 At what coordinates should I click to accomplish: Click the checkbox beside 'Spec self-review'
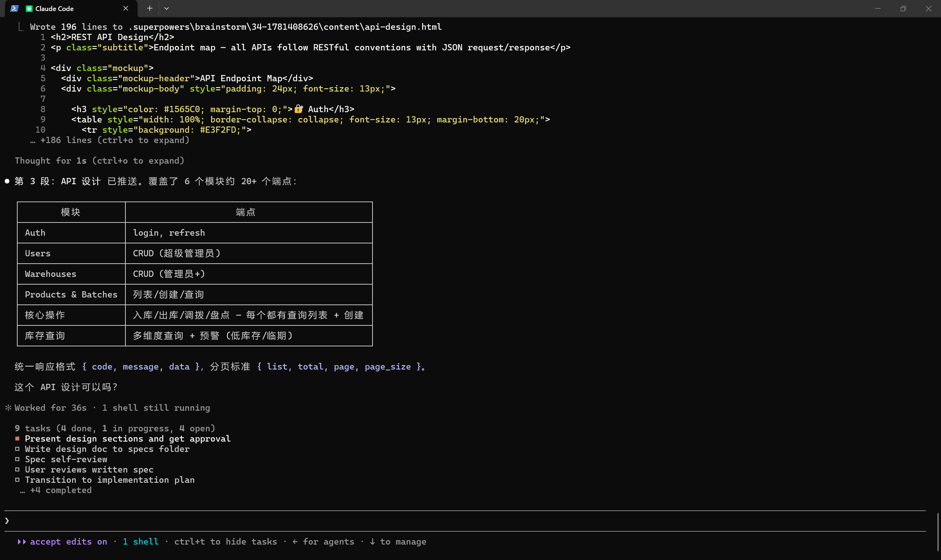click(x=17, y=459)
